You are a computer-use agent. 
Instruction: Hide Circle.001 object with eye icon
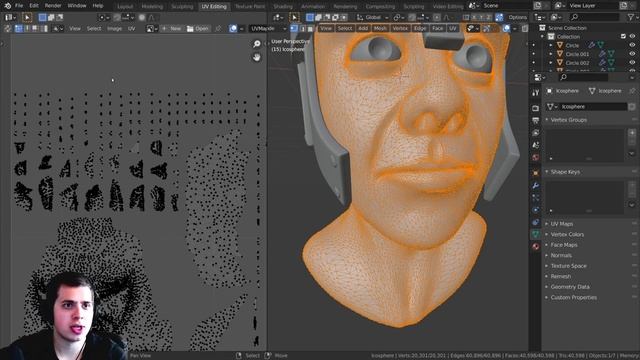(632, 54)
